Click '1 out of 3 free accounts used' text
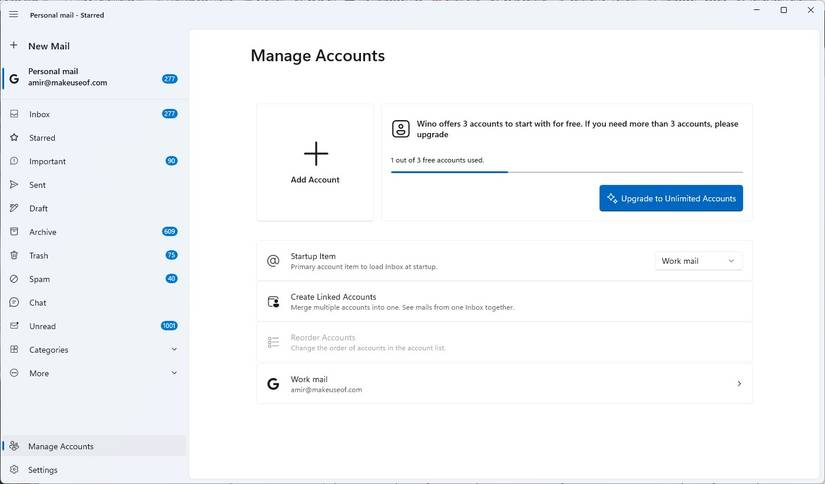Screen dimensions: 825x484 click(x=437, y=160)
